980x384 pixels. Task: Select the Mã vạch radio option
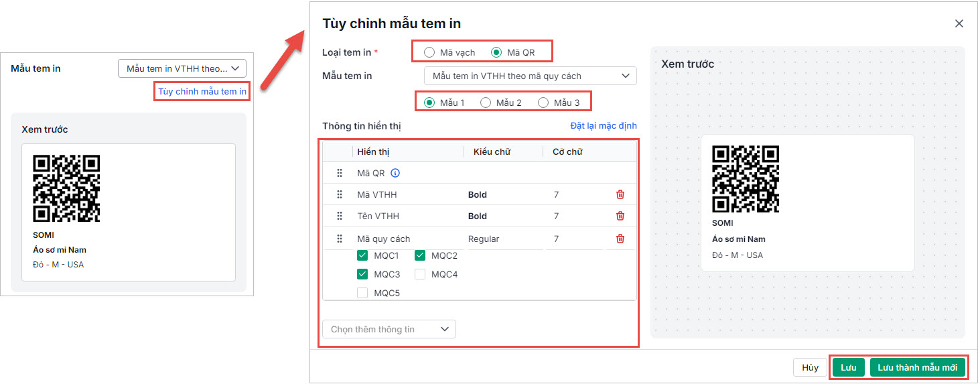[x=429, y=52]
